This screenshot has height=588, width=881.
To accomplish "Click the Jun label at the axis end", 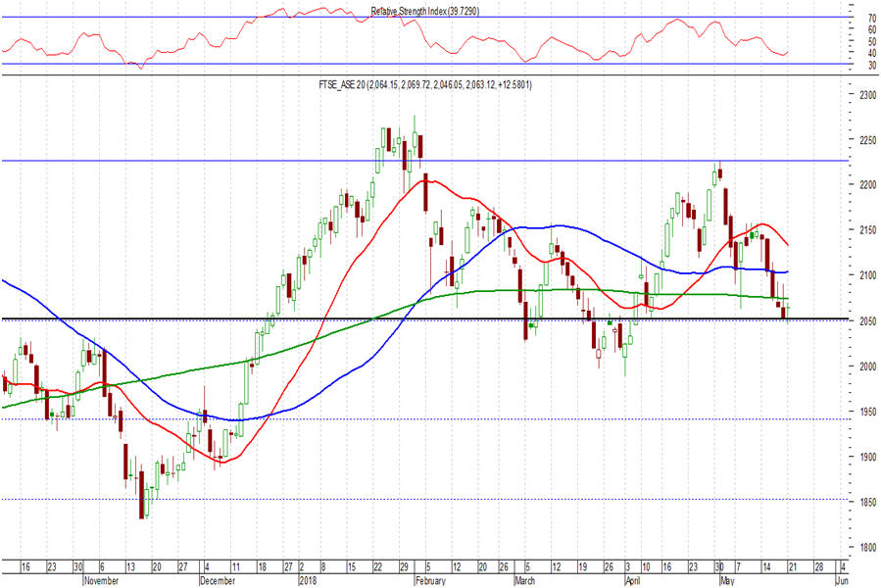I will coord(842,580).
